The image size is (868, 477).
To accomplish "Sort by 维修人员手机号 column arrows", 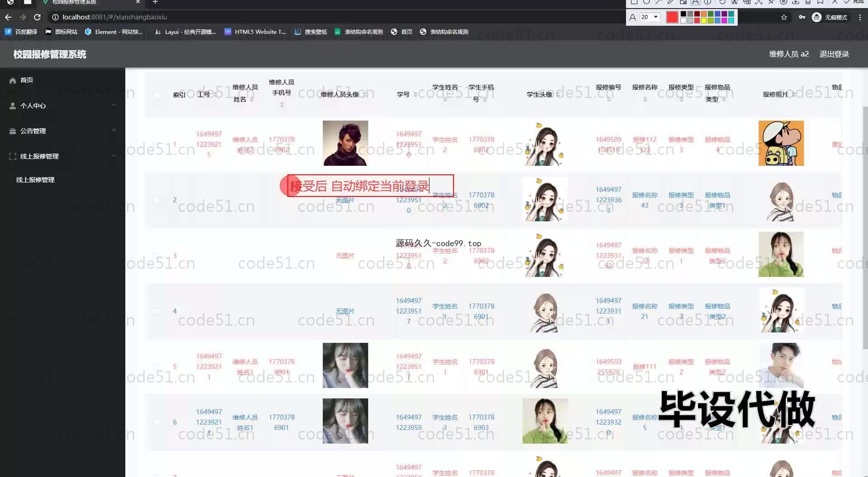I will pos(282,104).
